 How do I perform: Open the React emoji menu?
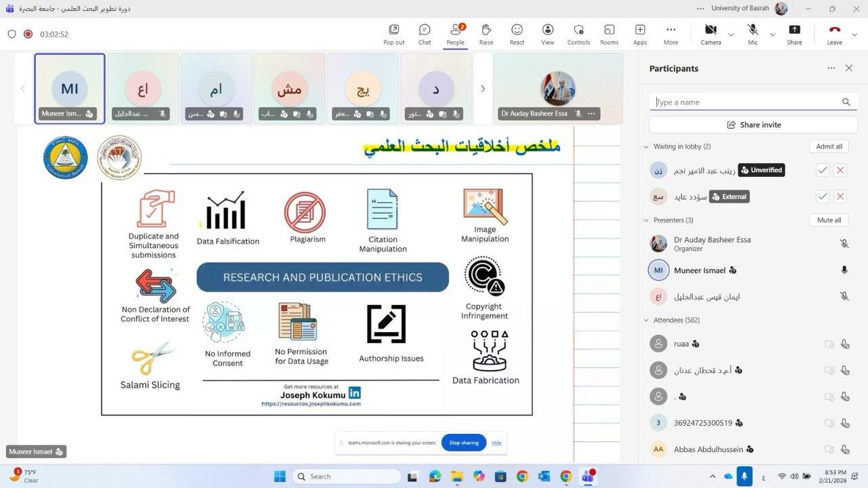pyautogui.click(x=517, y=34)
